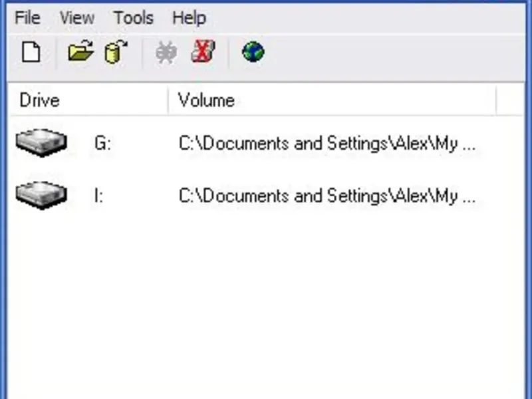
Task: Click the blank header right of Volume
Action: (513, 100)
